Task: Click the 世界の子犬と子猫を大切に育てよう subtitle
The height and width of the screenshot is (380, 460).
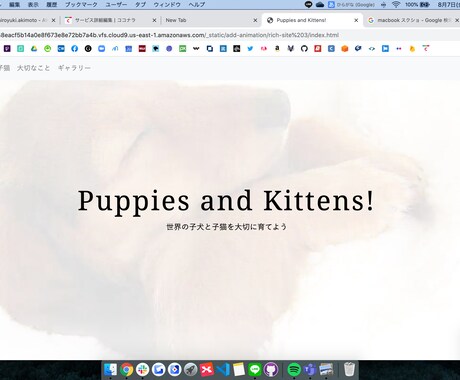Action: pyautogui.click(x=226, y=227)
